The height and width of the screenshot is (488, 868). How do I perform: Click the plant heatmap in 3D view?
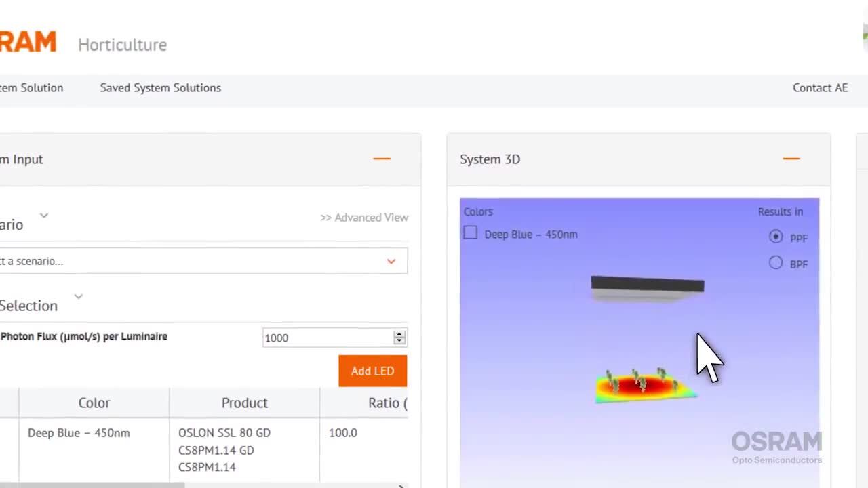click(646, 386)
